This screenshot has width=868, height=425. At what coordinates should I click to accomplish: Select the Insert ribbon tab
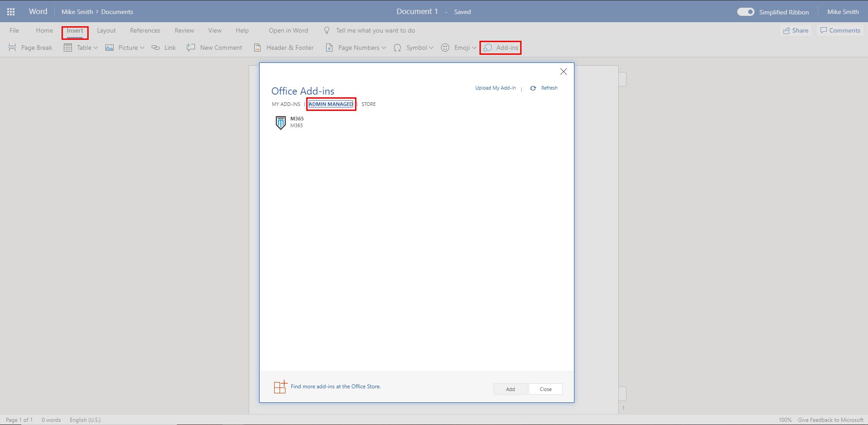tap(75, 31)
